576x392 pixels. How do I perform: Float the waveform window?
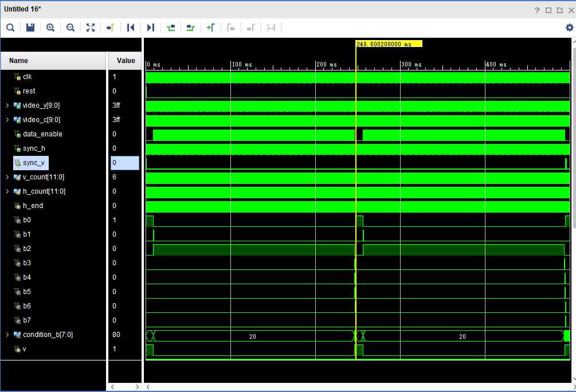(x=560, y=10)
